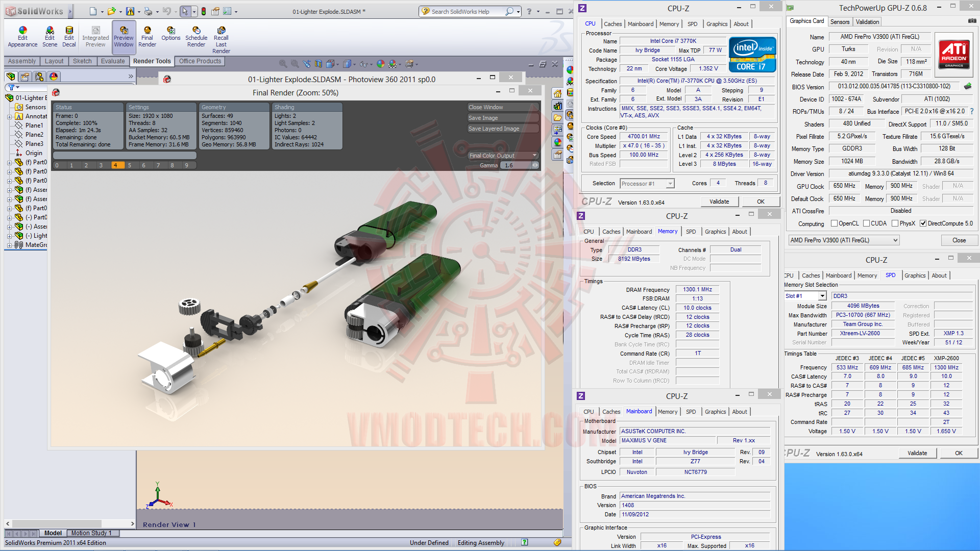This screenshot has height=551, width=980.
Task: Toggle the DirectCompute 5.0 checkbox
Action: coord(923,223)
